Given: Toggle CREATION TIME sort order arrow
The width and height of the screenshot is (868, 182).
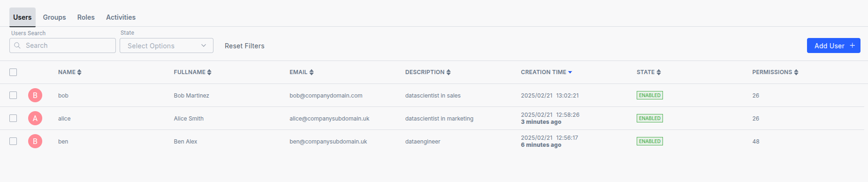Looking at the screenshot, I should click(x=570, y=72).
